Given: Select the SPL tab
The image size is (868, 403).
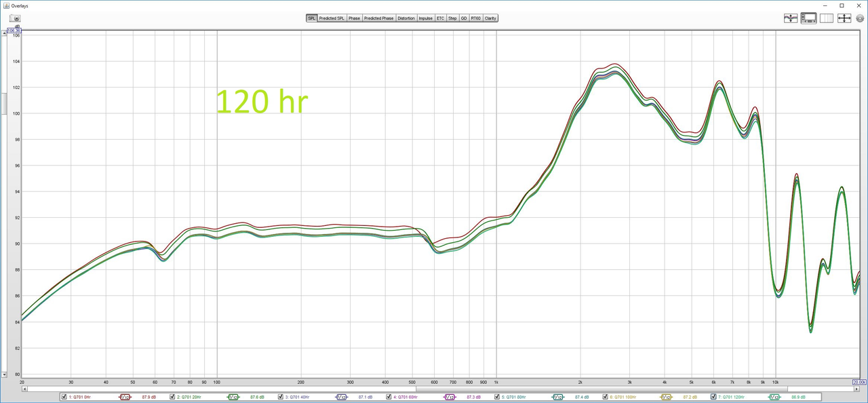Looking at the screenshot, I should pyautogui.click(x=311, y=18).
